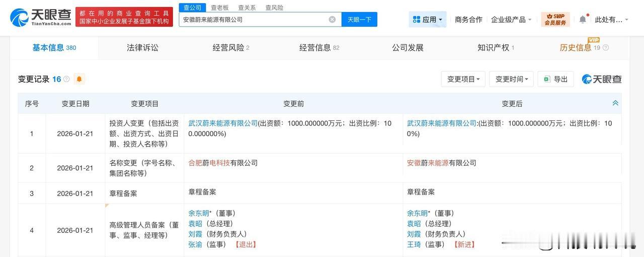The width and height of the screenshot is (644, 257).
Task: Open the 应用 dropdown
Action: click(428, 19)
